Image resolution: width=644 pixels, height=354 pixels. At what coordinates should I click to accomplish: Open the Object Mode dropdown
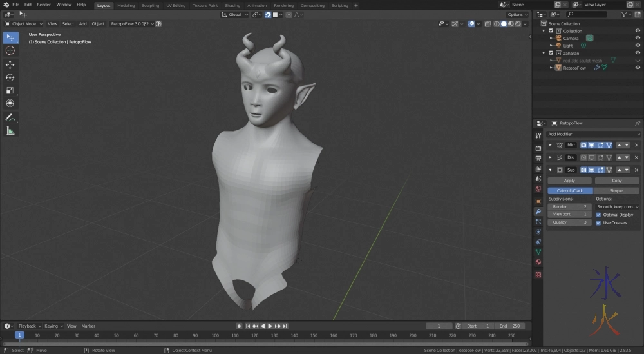(24, 24)
